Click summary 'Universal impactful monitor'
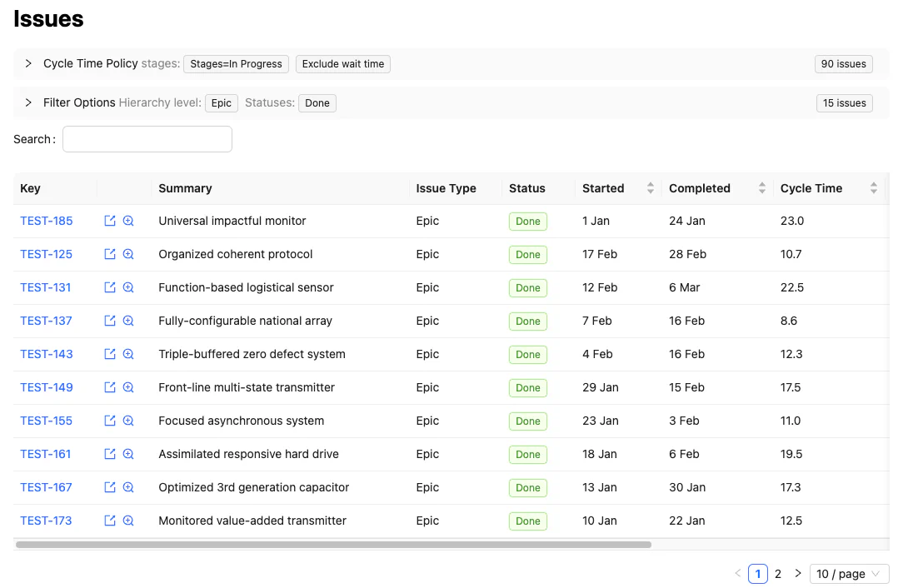Image resolution: width=898 pixels, height=588 pixels. point(232,221)
